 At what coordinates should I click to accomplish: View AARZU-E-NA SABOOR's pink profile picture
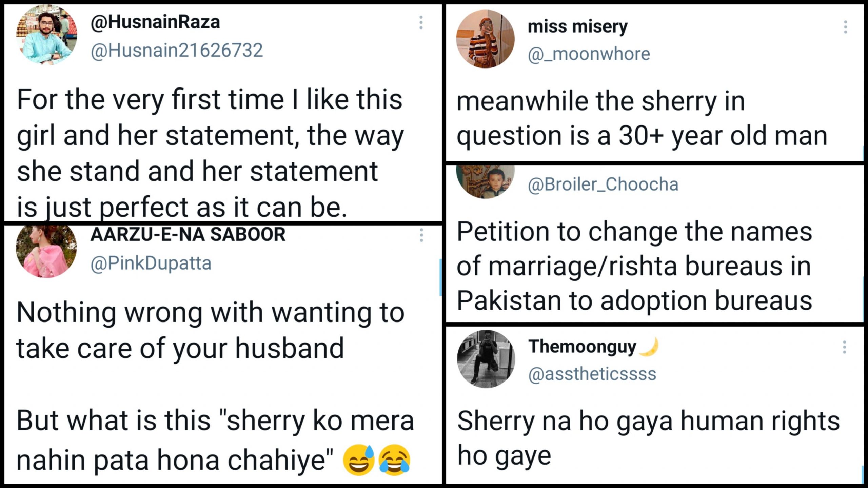coord(46,250)
